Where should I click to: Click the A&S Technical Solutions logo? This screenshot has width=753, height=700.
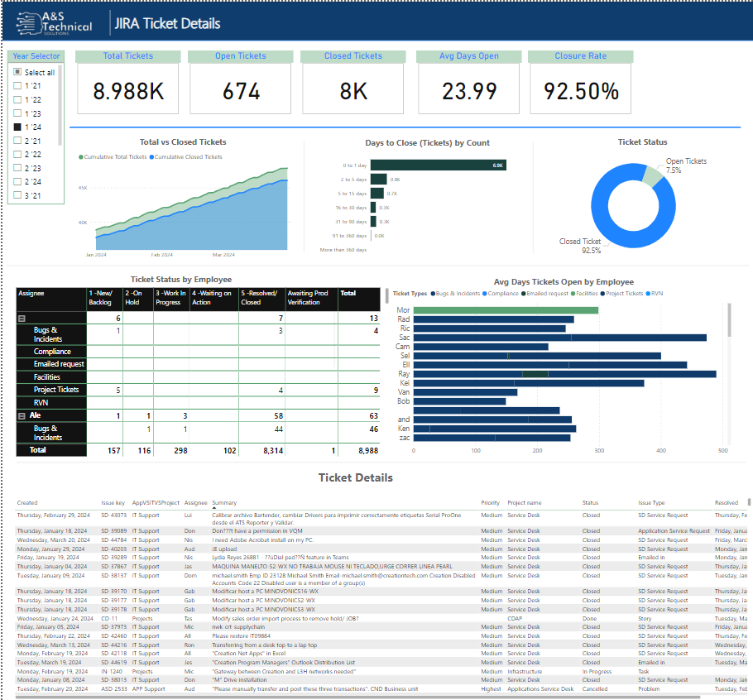[x=54, y=23]
